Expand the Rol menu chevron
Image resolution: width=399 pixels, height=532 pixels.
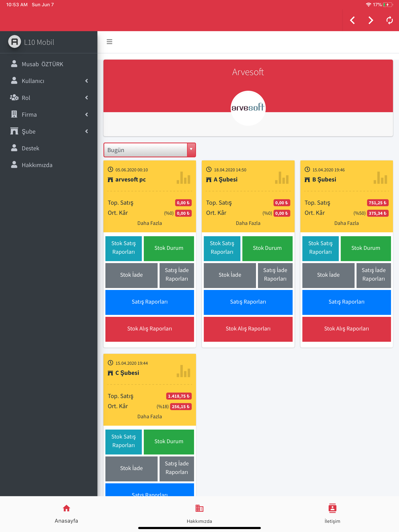click(x=87, y=98)
